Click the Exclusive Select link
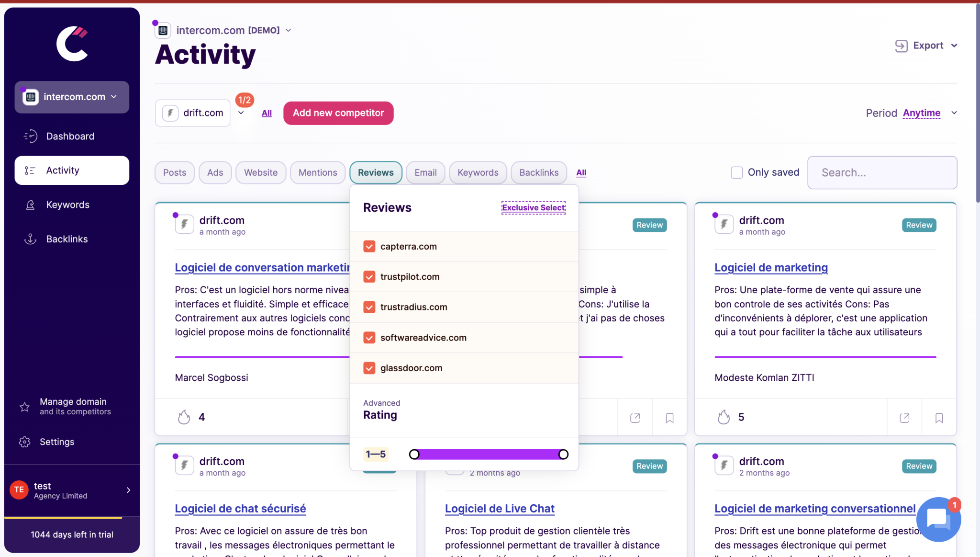 533,207
